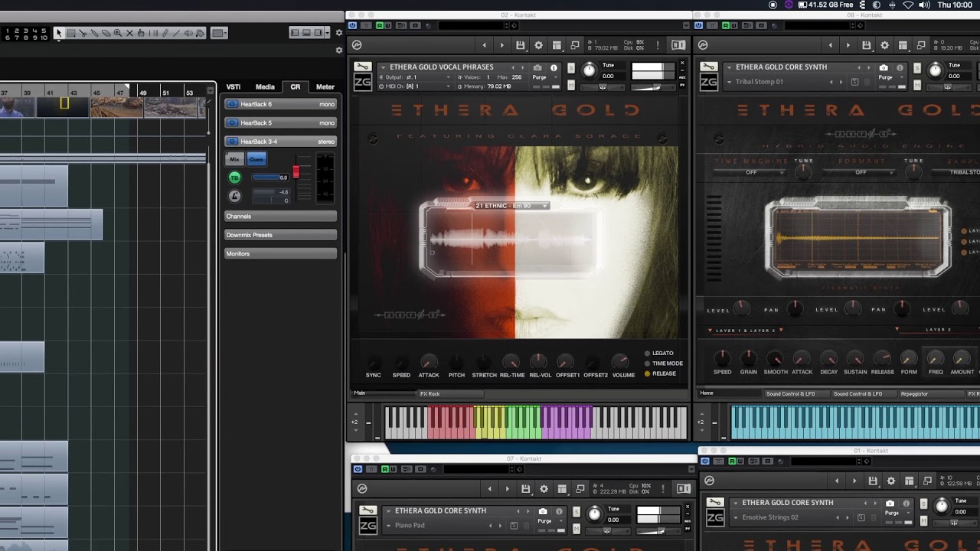Select the Zoom magnifier tool
Viewport: 980px width, 551px height.
pos(117,33)
